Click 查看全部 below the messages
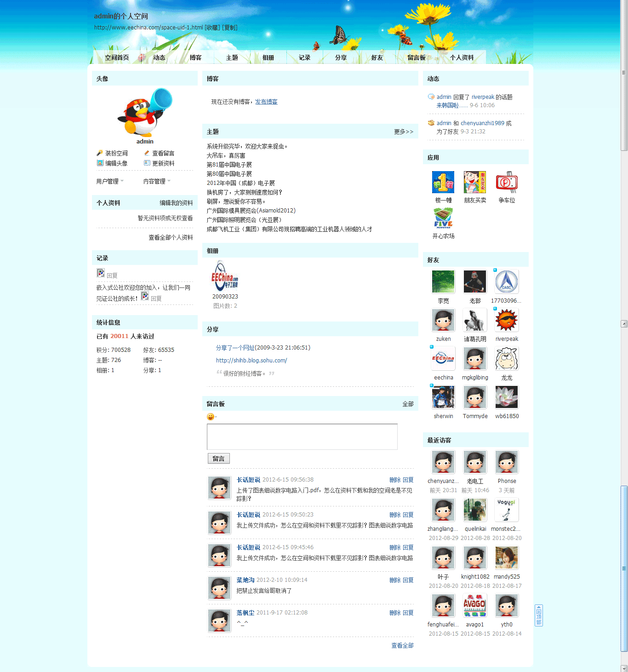This screenshot has height=672, width=628. click(x=402, y=646)
